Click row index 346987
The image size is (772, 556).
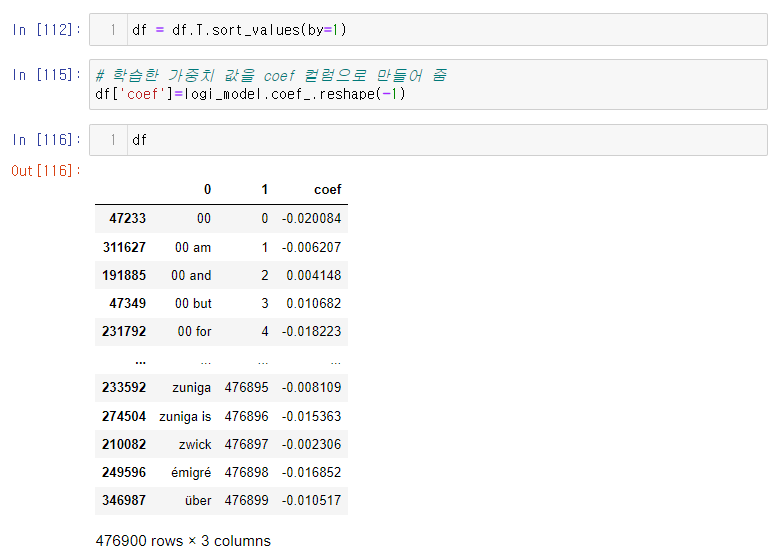124,501
